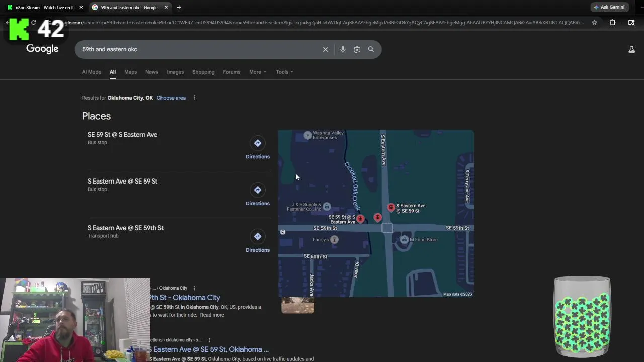This screenshot has height=362, width=644.
Task: Open Search Labs flask icon
Action: pyautogui.click(x=631, y=49)
